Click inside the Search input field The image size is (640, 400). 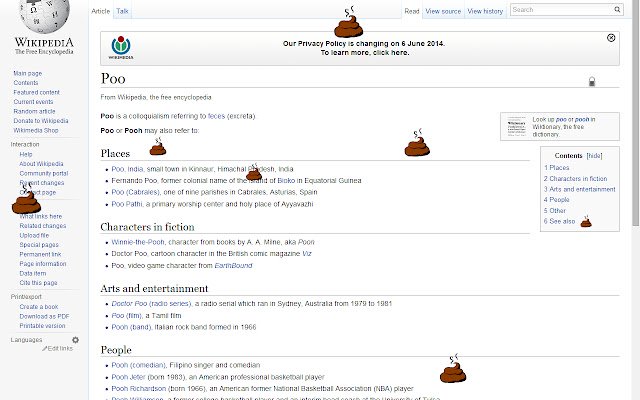tap(561, 10)
